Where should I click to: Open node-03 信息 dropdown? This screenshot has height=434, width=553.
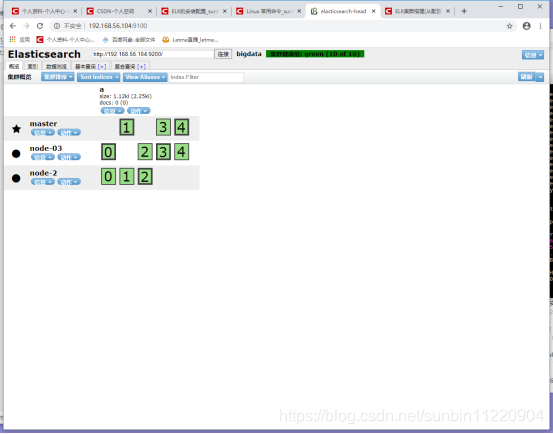point(43,157)
